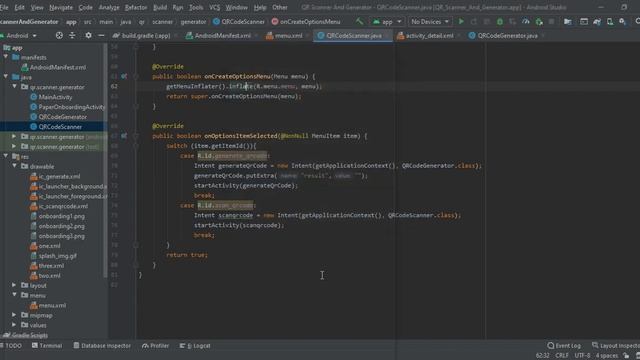Switch to the AndroidManifest.xml tab
This screenshot has width=640, height=360.
pos(222,36)
